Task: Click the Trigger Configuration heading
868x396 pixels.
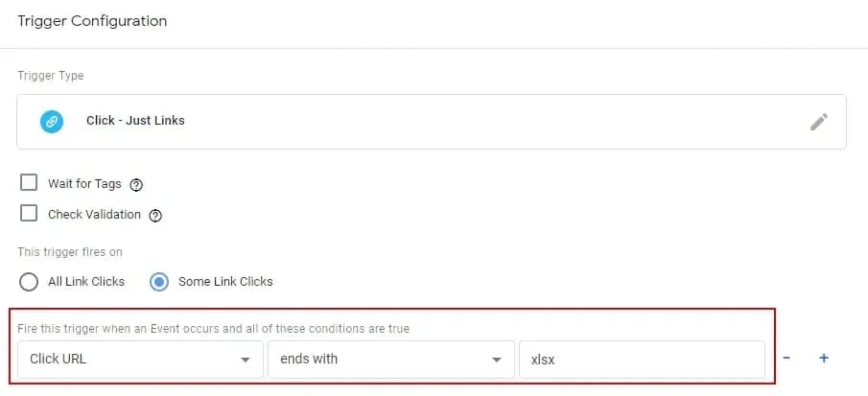Action: pos(92,21)
